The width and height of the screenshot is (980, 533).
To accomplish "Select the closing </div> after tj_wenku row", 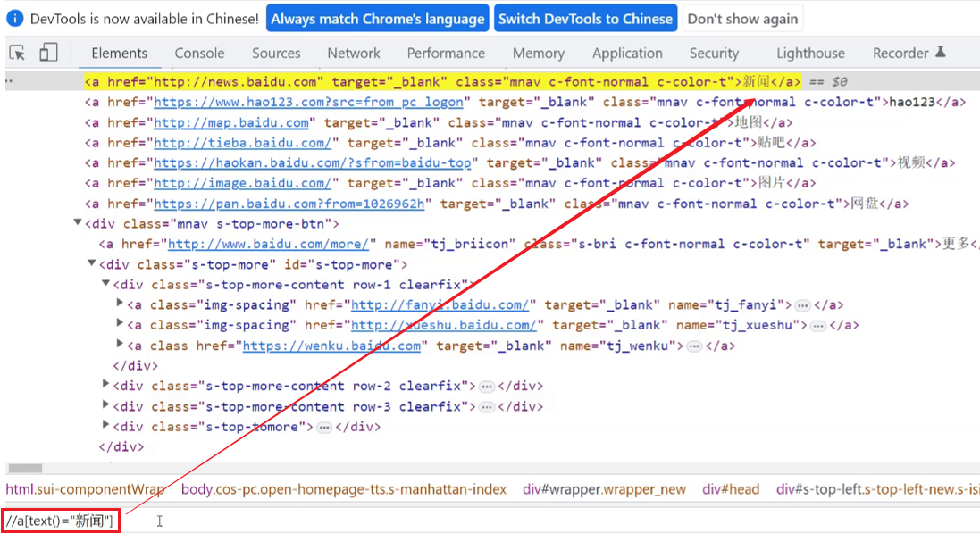I will pos(135,365).
